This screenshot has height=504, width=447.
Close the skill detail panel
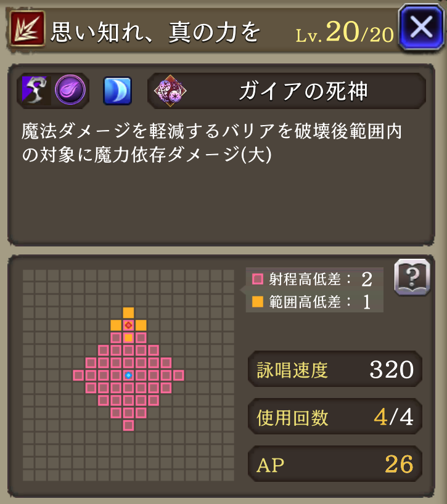[x=421, y=27]
